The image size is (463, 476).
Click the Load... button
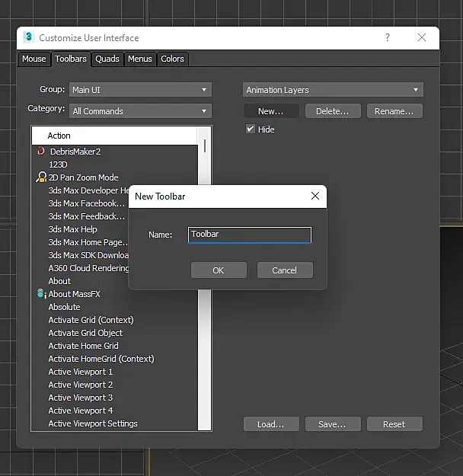[x=271, y=423]
